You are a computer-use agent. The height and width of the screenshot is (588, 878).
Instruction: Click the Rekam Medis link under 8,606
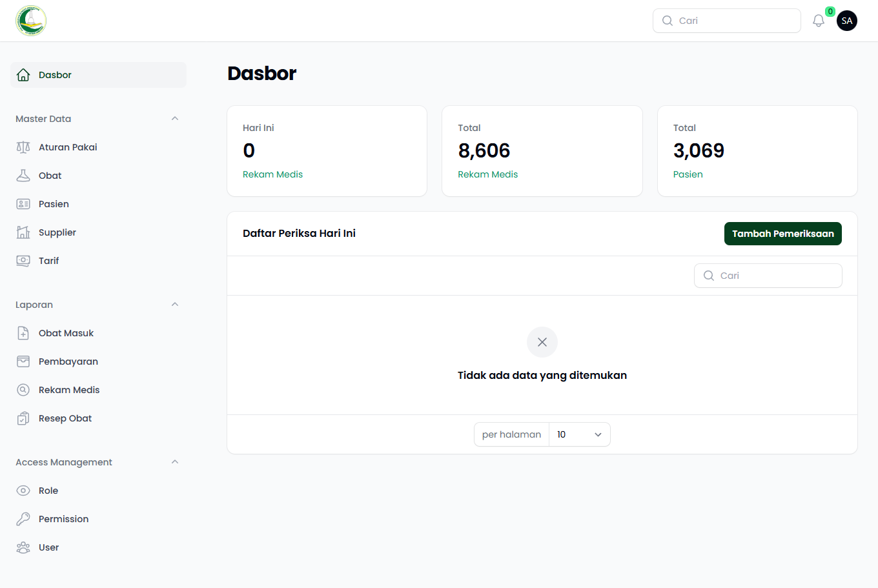(487, 174)
